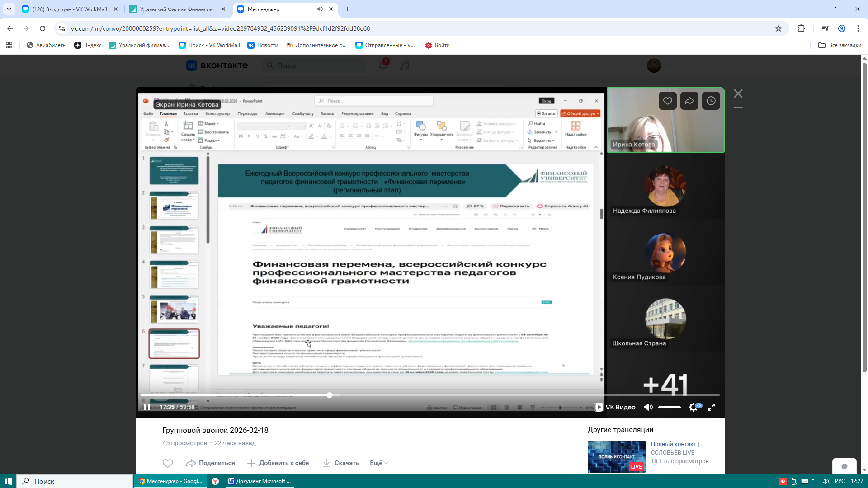Minimize the video player with the dash icon

pos(738,108)
